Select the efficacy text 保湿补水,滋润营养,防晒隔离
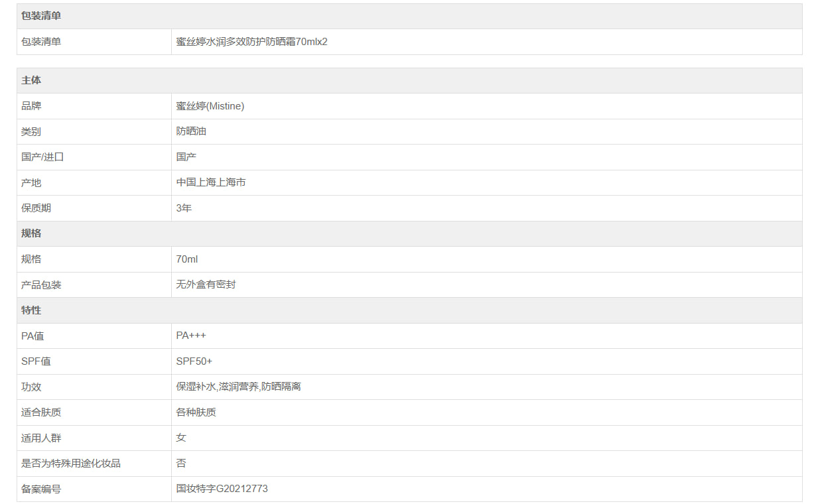The width and height of the screenshot is (818, 504). [238, 387]
